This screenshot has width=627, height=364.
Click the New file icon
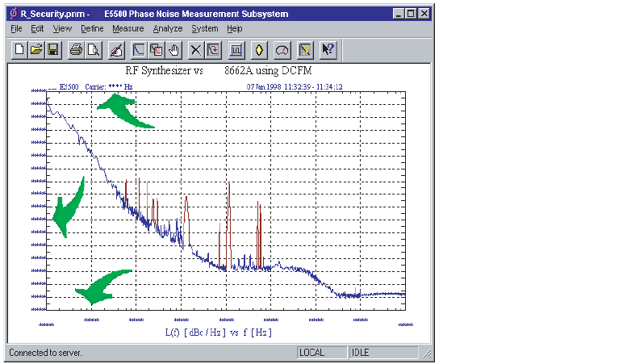[x=19, y=50]
